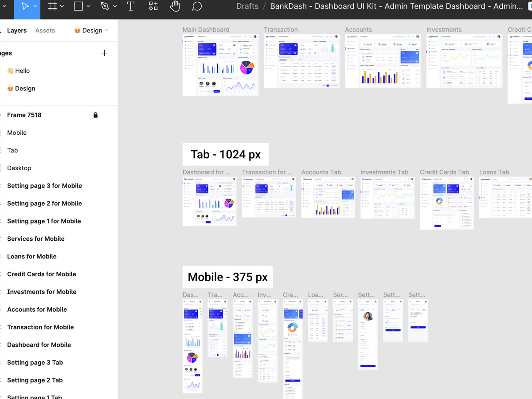Select the Rectangle shape tool
The width and height of the screenshot is (532, 399).
click(78, 6)
